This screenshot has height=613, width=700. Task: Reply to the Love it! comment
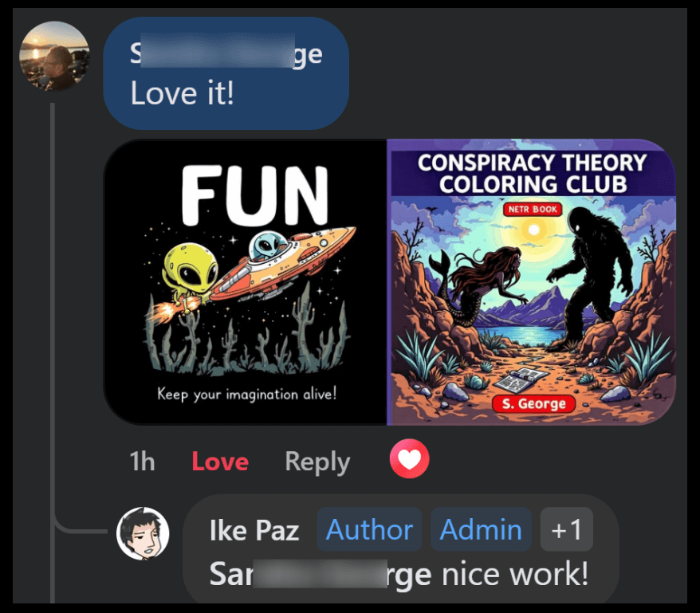point(317,462)
